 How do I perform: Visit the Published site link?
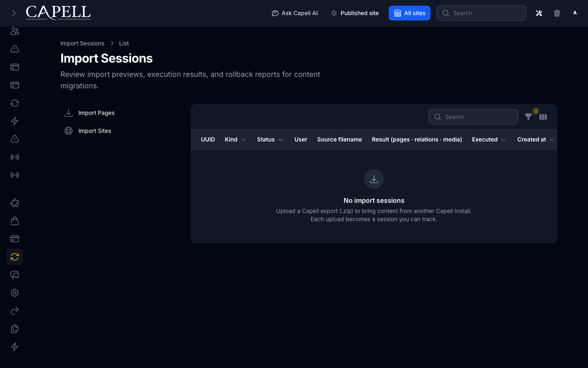point(355,13)
